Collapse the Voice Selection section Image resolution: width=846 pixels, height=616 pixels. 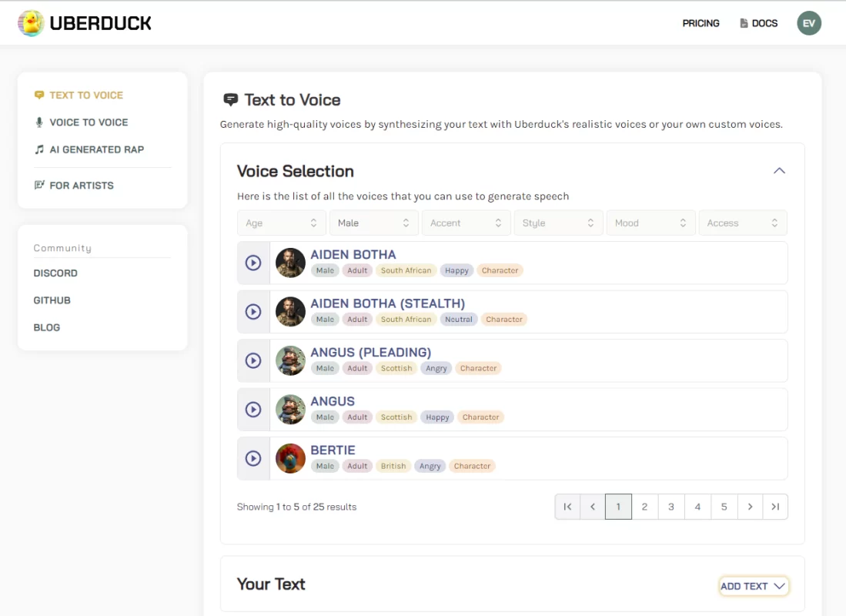779,171
